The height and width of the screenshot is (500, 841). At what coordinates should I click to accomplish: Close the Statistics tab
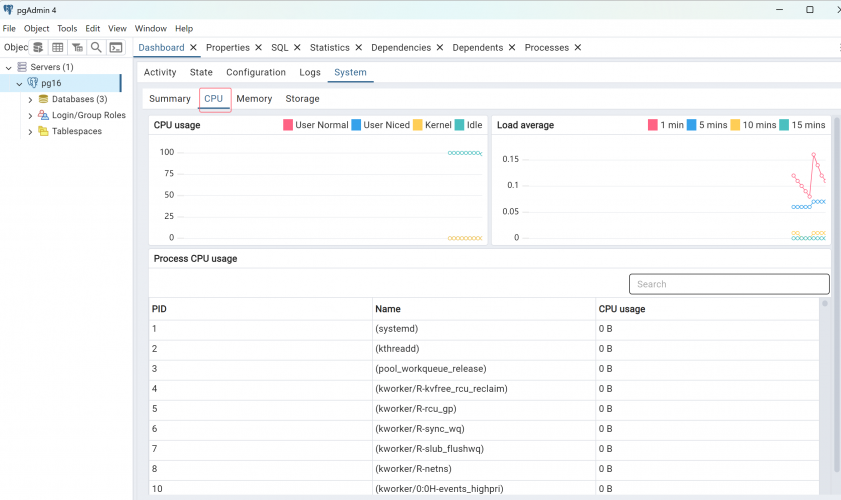pos(358,47)
